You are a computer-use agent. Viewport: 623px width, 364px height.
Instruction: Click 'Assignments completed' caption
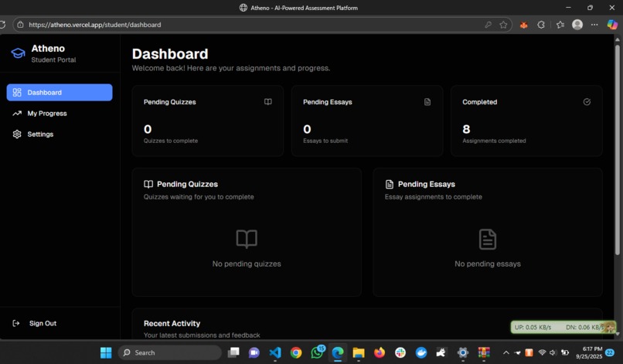(x=494, y=141)
